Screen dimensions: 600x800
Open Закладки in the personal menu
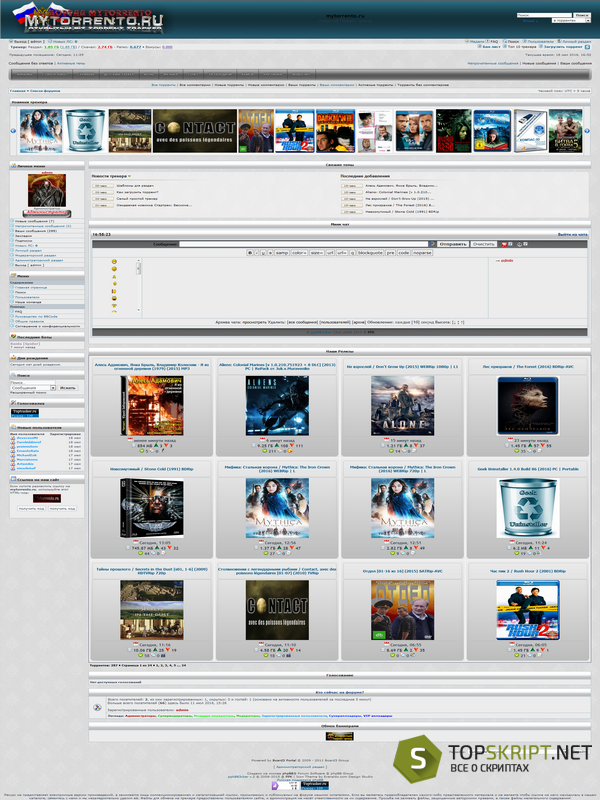pyautogui.click(x=23, y=236)
